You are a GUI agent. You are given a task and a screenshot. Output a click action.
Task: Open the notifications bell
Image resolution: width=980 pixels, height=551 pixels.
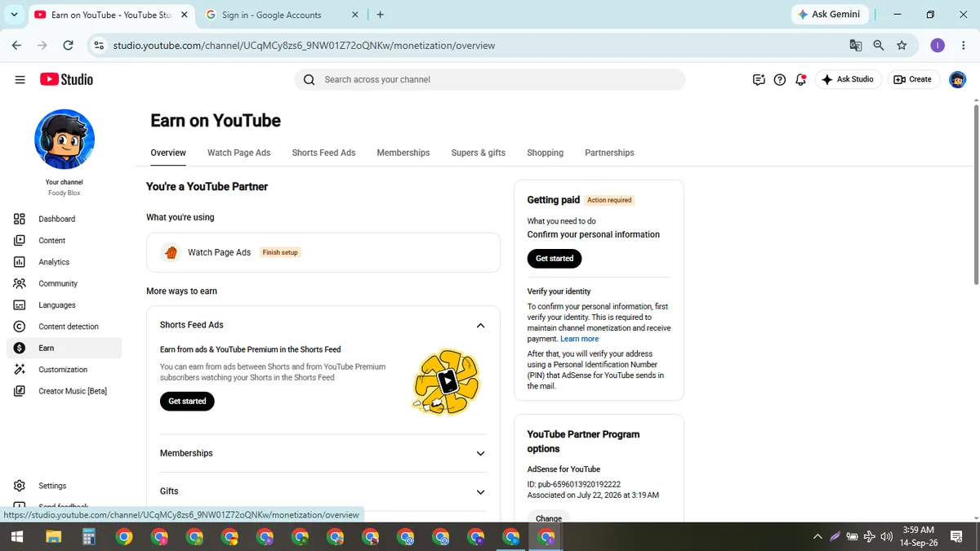click(800, 79)
